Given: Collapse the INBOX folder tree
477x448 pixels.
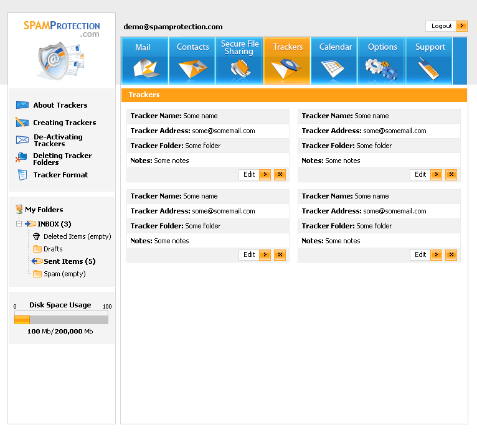Looking at the screenshot, I should tap(19, 224).
